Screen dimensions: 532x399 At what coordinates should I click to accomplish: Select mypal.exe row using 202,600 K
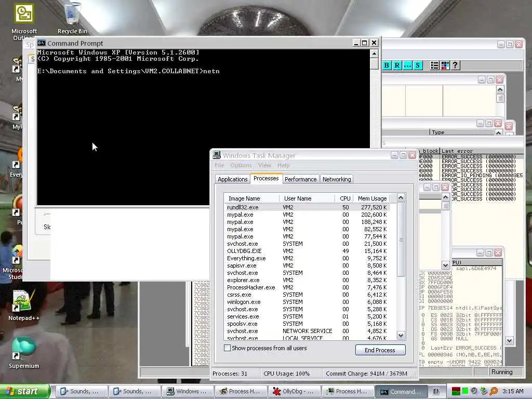point(307,215)
